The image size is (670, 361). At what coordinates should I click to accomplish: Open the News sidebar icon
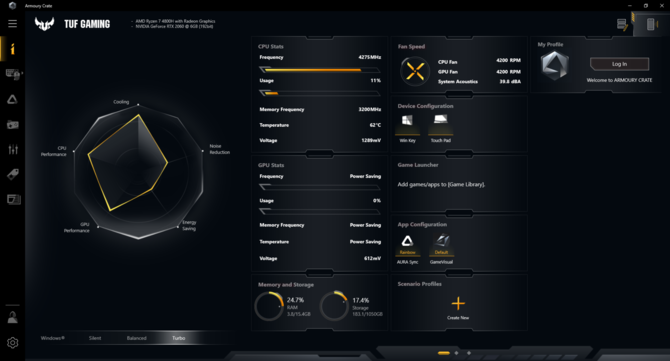(x=13, y=199)
